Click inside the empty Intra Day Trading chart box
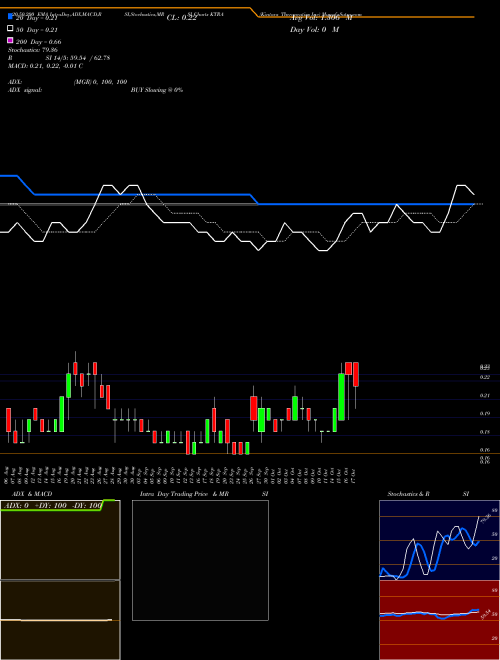Viewport: 500px width, 660px height. 200,560
